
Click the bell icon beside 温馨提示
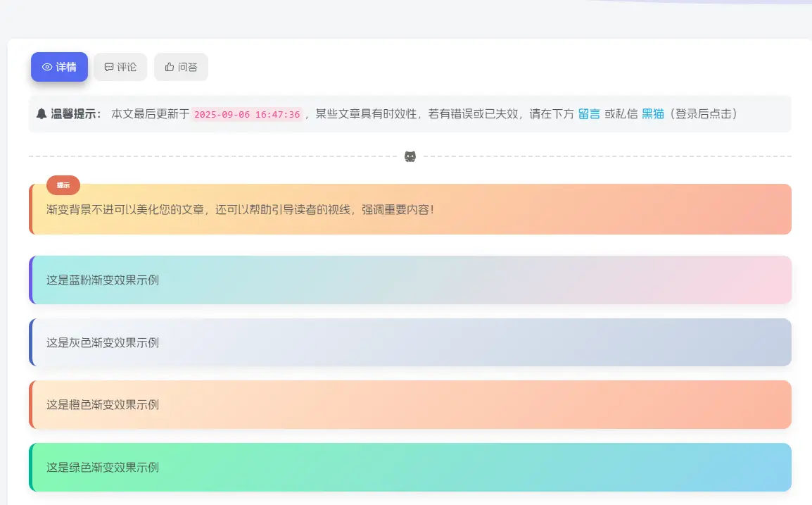[42, 114]
